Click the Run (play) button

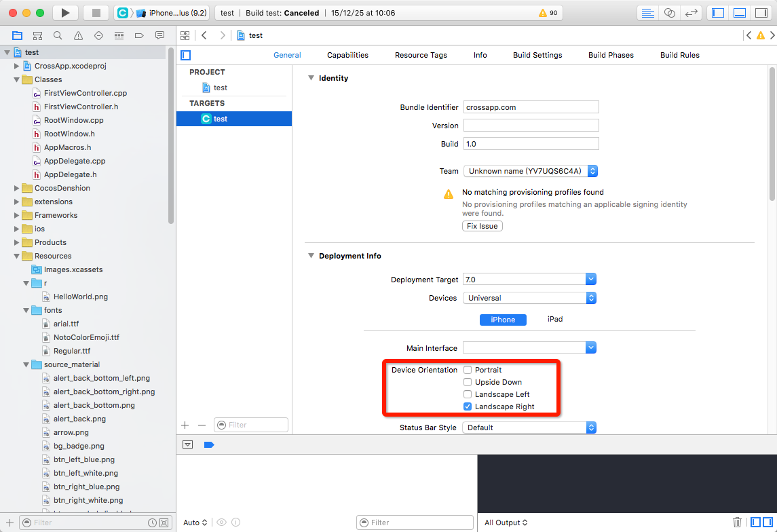(x=65, y=13)
